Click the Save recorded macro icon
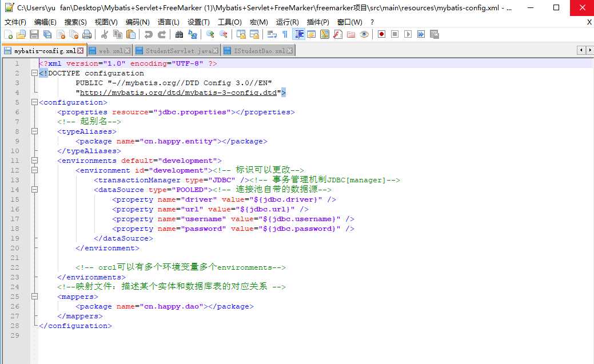This screenshot has width=594, height=364. click(x=434, y=34)
